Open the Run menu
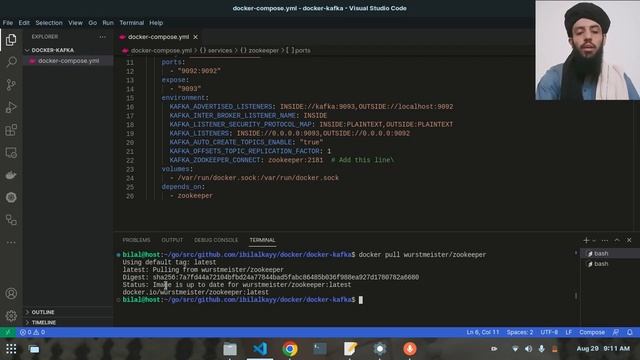 pyautogui.click(x=108, y=23)
